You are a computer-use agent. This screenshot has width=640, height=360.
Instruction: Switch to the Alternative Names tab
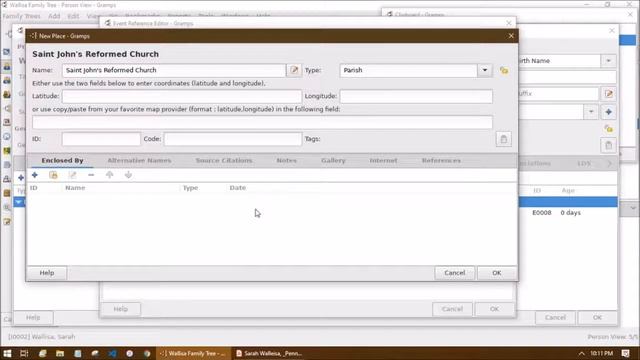139,160
